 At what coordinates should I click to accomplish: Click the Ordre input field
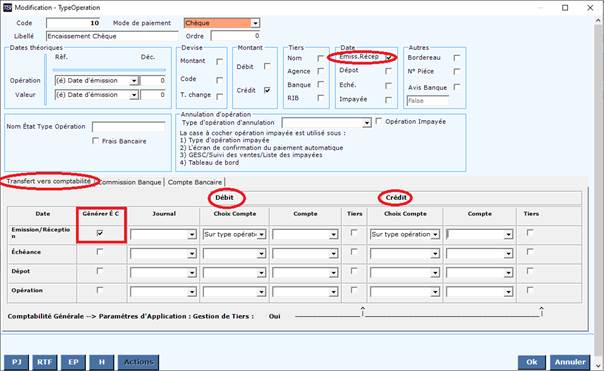point(235,36)
